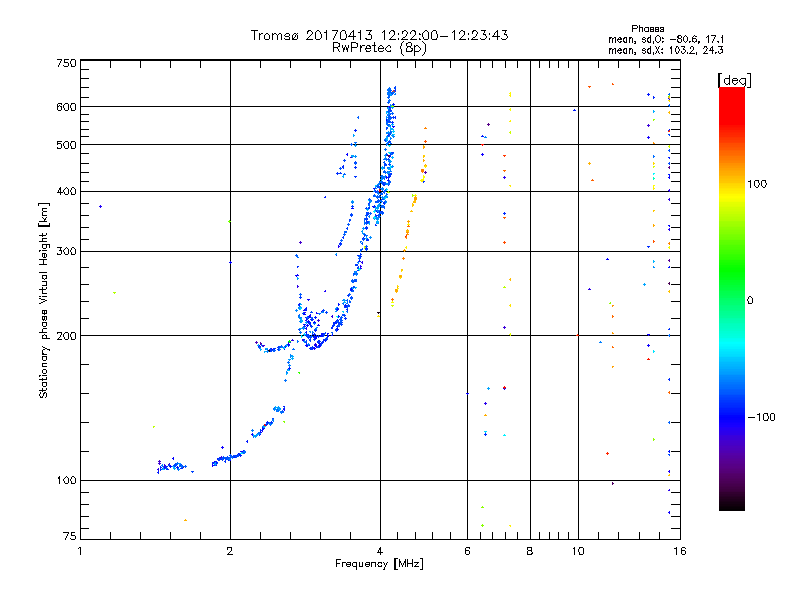Click the x-axis tick label '10'

coord(578,551)
